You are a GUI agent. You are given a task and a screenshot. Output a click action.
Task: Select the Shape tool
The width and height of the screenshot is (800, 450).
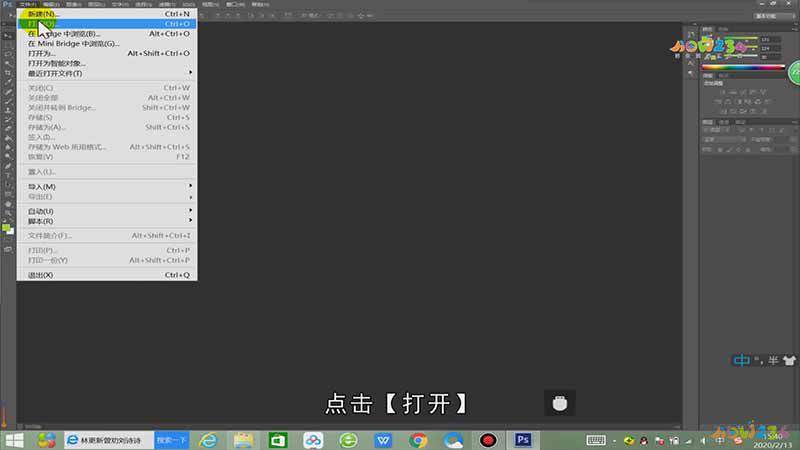coord(8,194)
